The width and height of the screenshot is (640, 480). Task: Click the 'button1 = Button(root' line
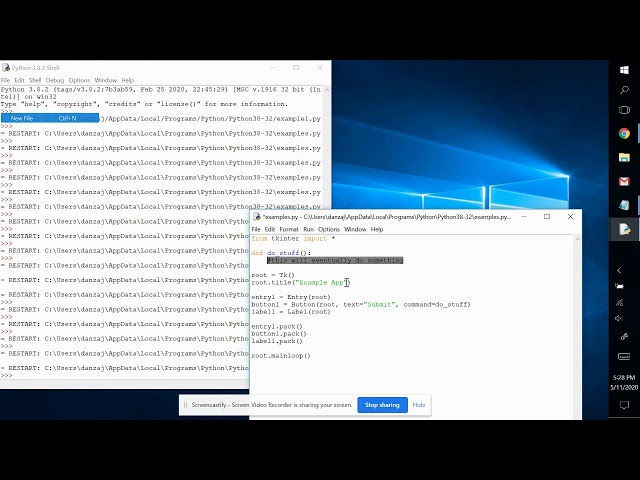361,304
